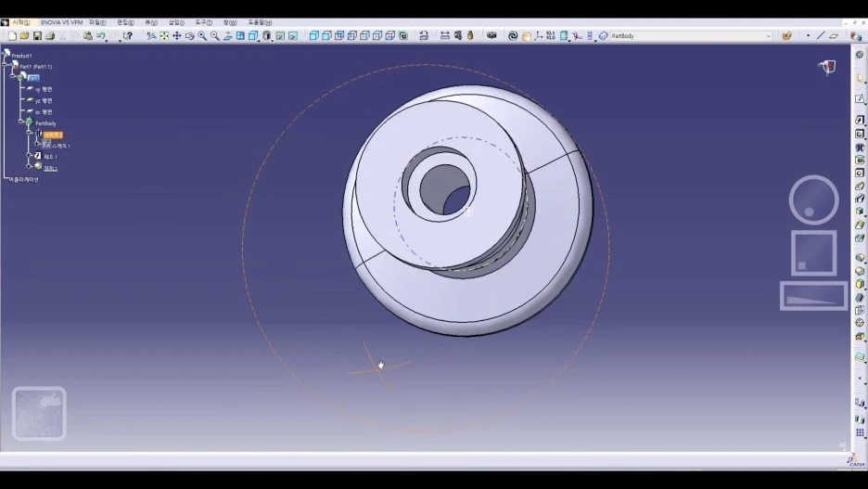This screenshot has height=489, width=868.
Task: Click the Sketcher icon in right toolbar
Action: 860,99
